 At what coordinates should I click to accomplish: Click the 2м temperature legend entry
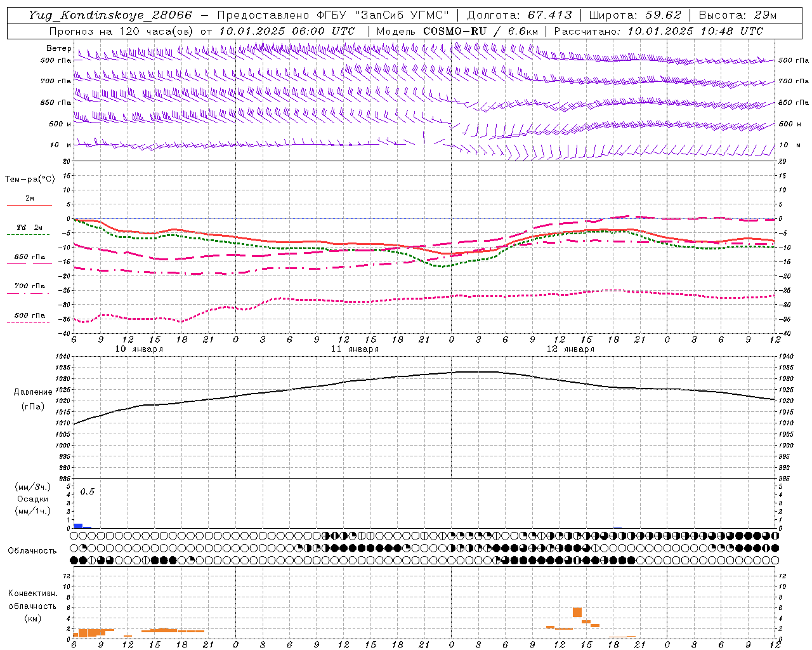click(x=29, y=199)
